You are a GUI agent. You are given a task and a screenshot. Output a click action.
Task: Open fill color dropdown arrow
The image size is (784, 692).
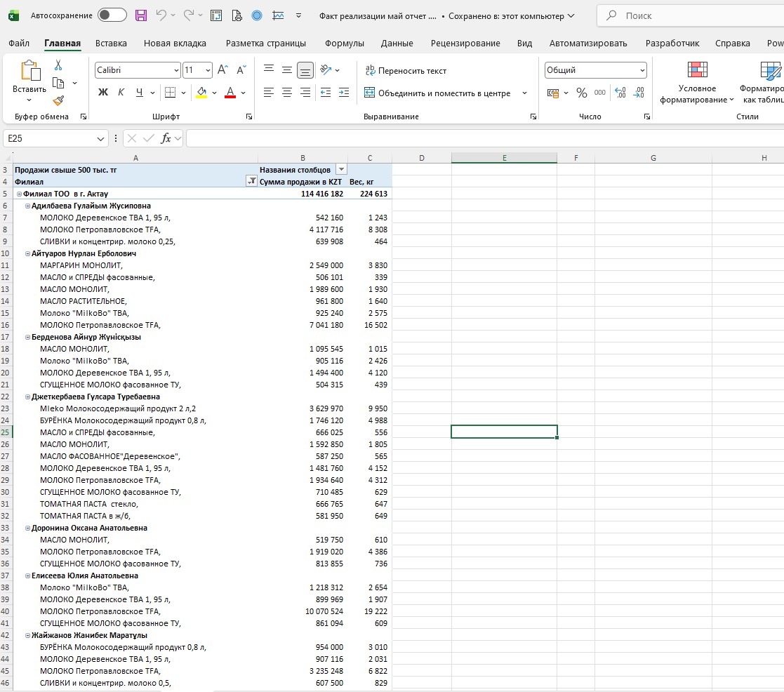[x=215, y=93]
